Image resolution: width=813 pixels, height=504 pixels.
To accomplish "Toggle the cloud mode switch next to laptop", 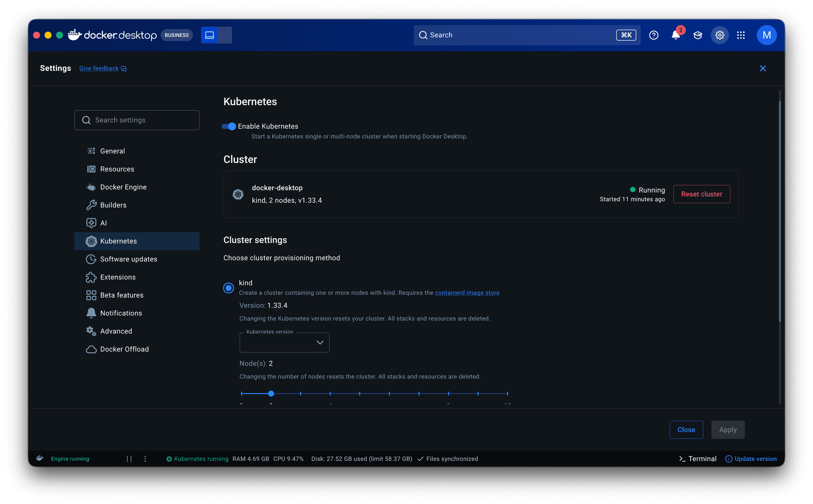I will [x=225, y=35].
